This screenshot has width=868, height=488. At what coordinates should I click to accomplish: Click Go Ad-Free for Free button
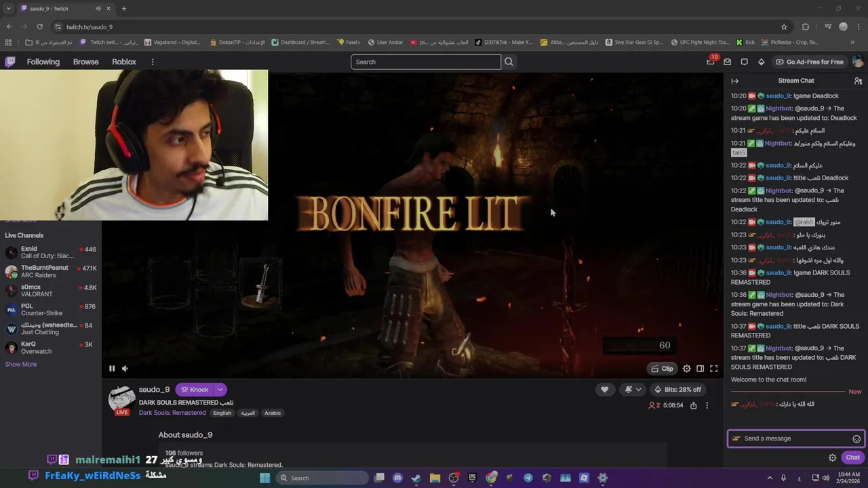(x=810, y=62)
